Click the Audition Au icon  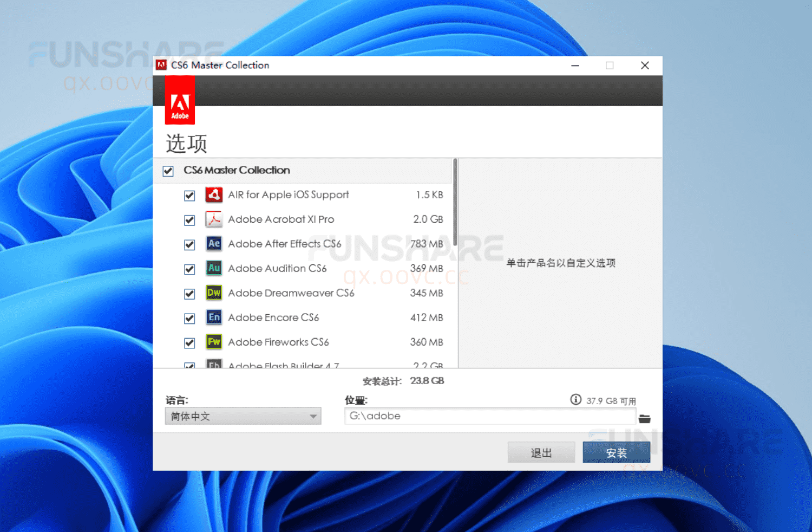point(214,268)
